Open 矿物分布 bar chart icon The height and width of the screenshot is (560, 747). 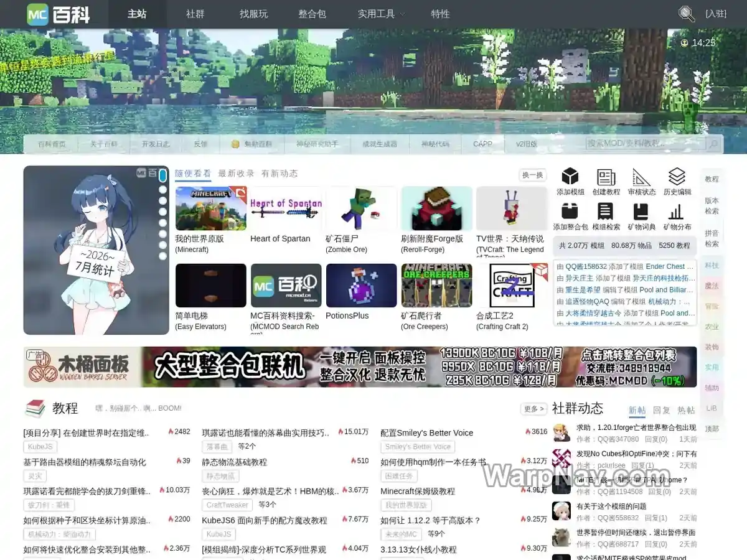click(x=677, y=212)
